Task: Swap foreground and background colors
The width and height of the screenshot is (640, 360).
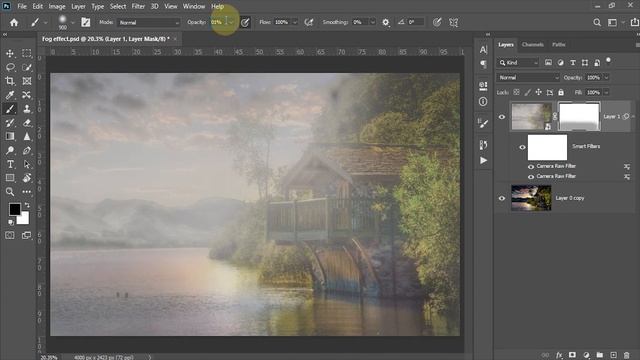Action: (x=27, y=205)
